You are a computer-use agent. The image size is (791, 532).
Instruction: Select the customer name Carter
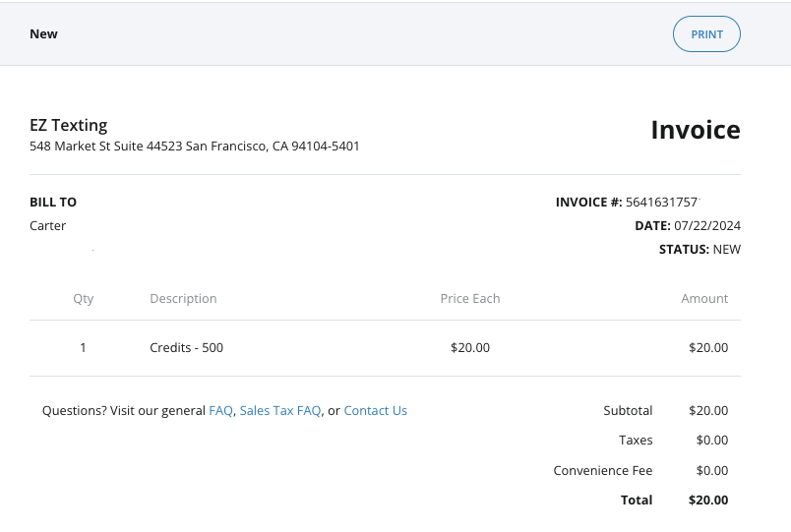click(x=47, y=226)
